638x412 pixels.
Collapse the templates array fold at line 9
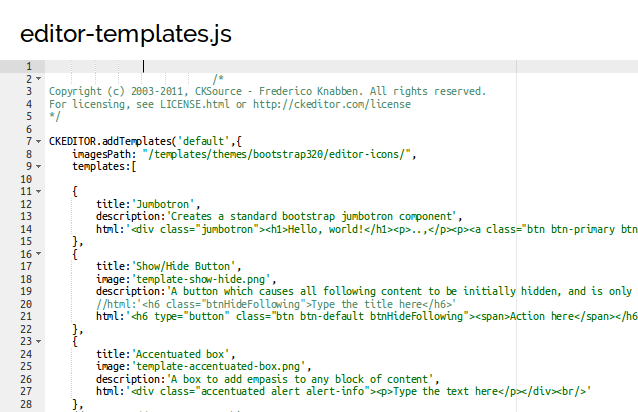point(39,166)
